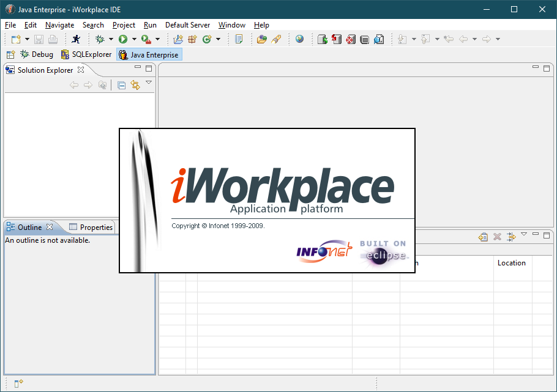Click the Back navigation arrow in main toolbar

(463, 39)
